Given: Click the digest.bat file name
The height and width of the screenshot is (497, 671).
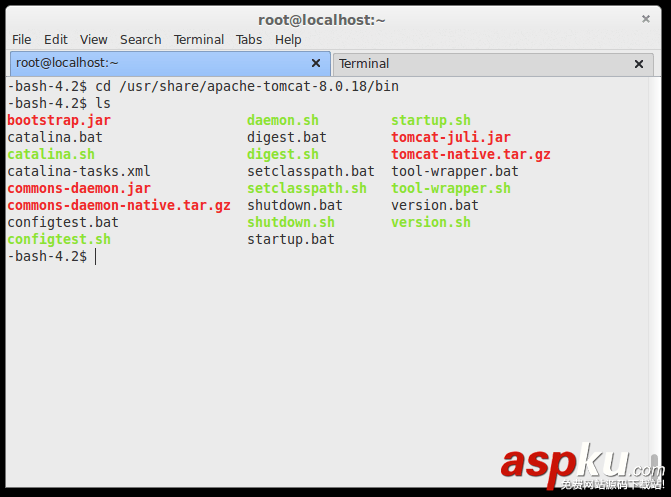Looking at the screenshot, I should tap(287, 137).
